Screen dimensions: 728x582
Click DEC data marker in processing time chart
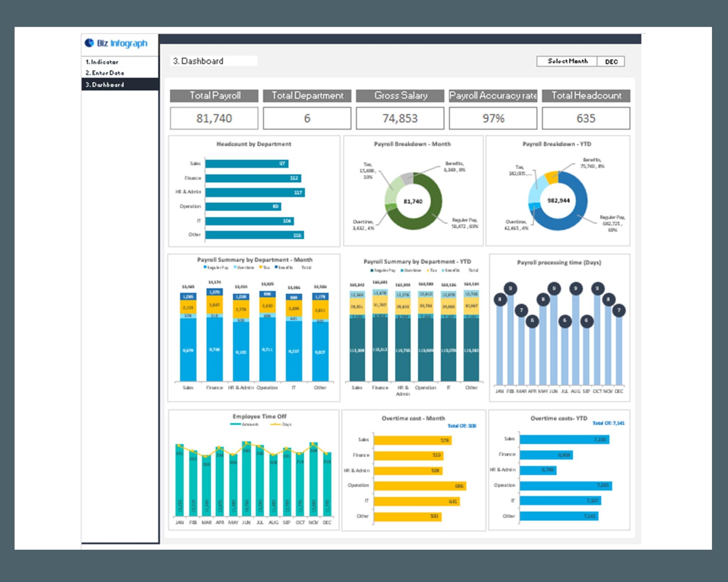(x=619, y=310)
